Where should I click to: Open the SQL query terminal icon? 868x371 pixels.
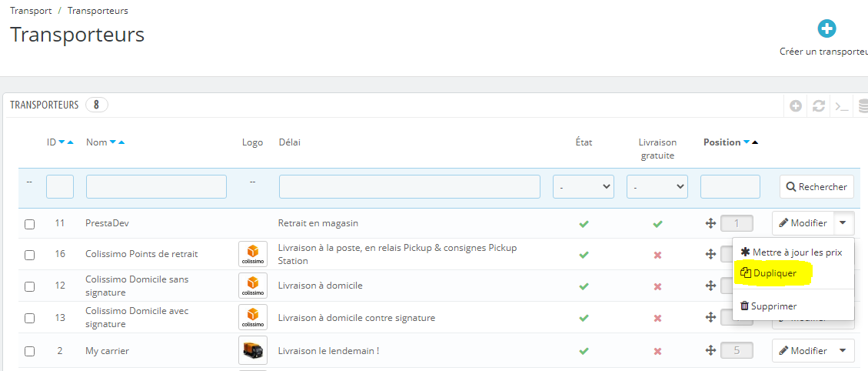tap(843, 106)
